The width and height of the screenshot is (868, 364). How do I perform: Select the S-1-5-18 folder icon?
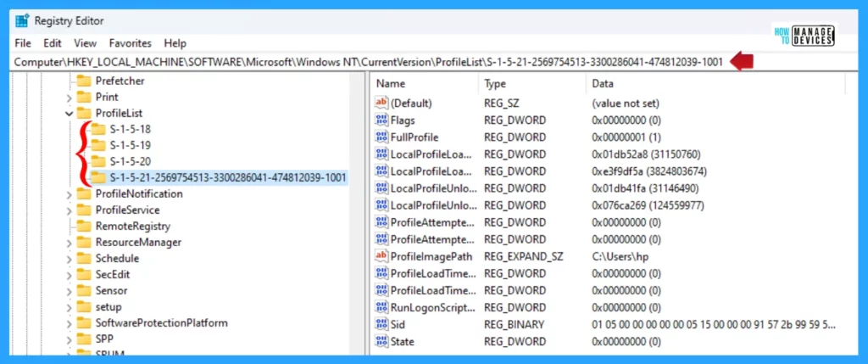pyautogui.click(x=98, y=129)
